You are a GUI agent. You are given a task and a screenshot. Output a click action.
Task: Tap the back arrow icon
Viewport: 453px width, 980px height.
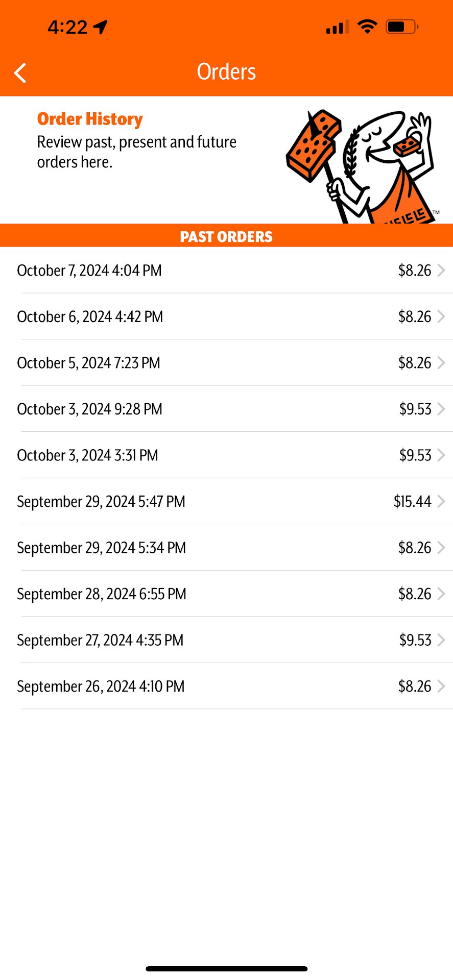click(20, 73)
